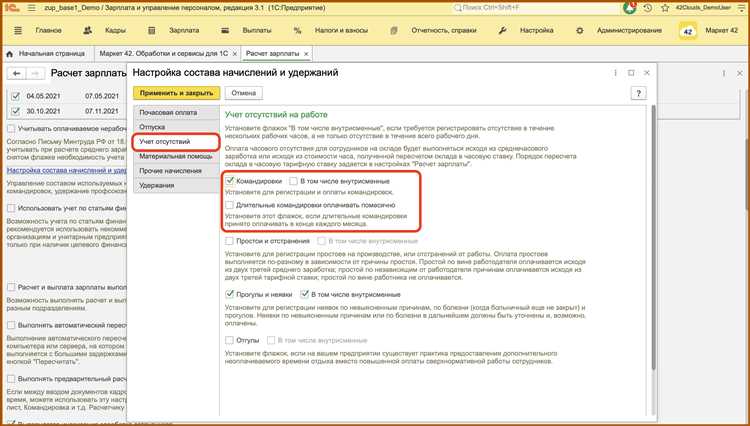Click the home icon beside Начальная страница

point(11,52)
